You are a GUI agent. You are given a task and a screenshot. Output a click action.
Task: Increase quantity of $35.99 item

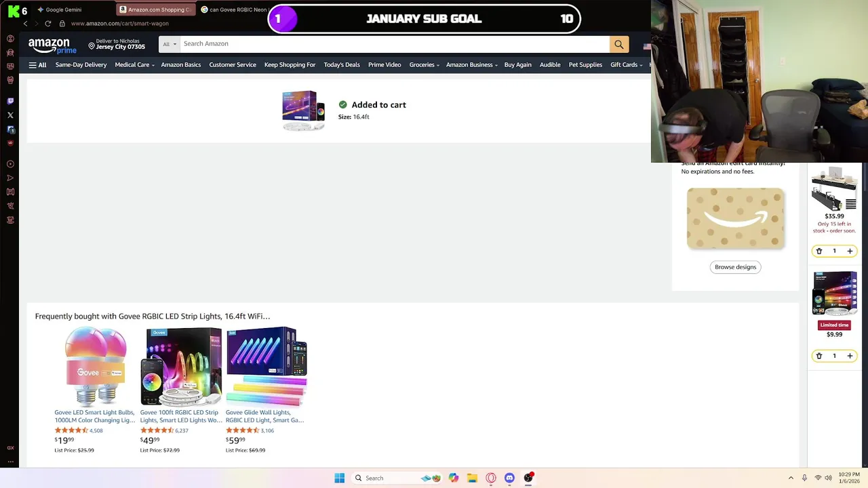pos(850,251)
